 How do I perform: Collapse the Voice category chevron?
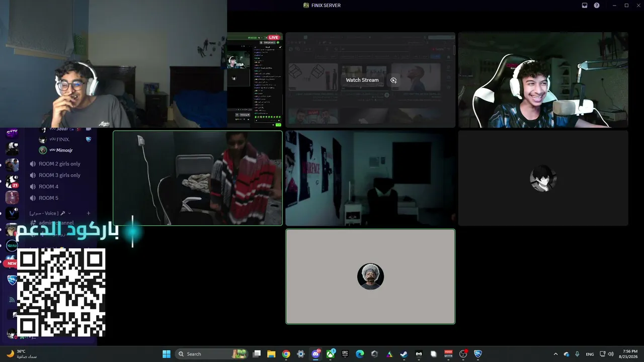pyautogui.click(x=69, y=214)
